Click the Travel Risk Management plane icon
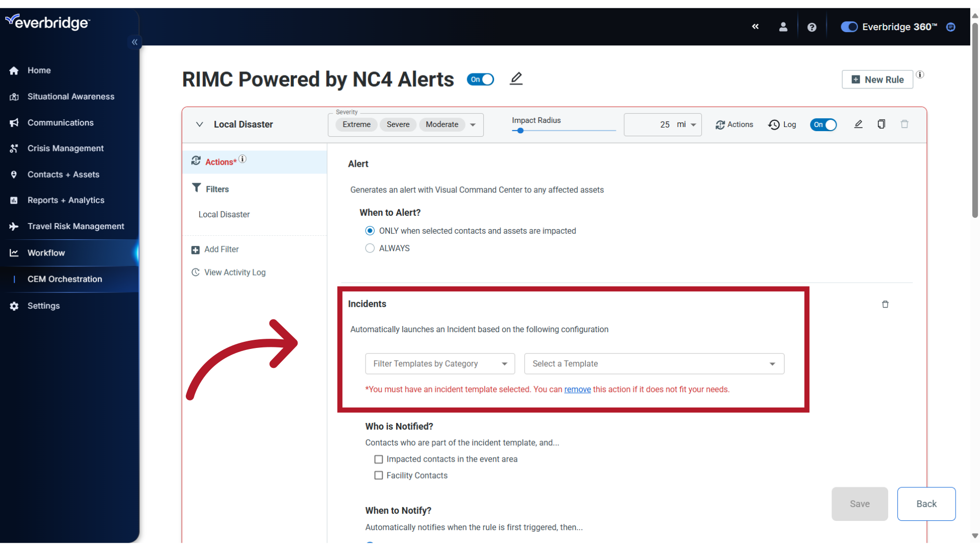The width and height of the screenshot is (980, 551). (x=14, y=227)
